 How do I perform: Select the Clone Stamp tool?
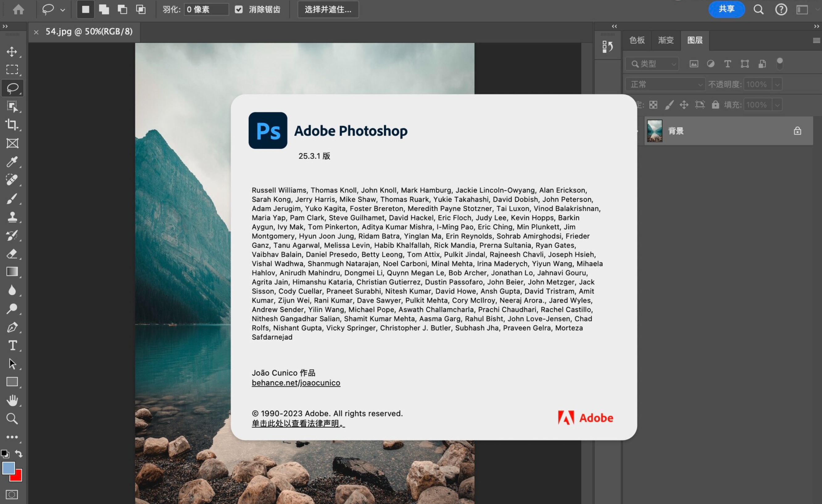(12, 217)
